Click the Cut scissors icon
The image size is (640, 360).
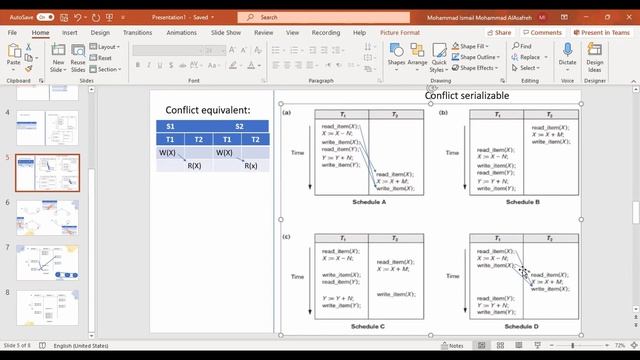tap(29, 47)
